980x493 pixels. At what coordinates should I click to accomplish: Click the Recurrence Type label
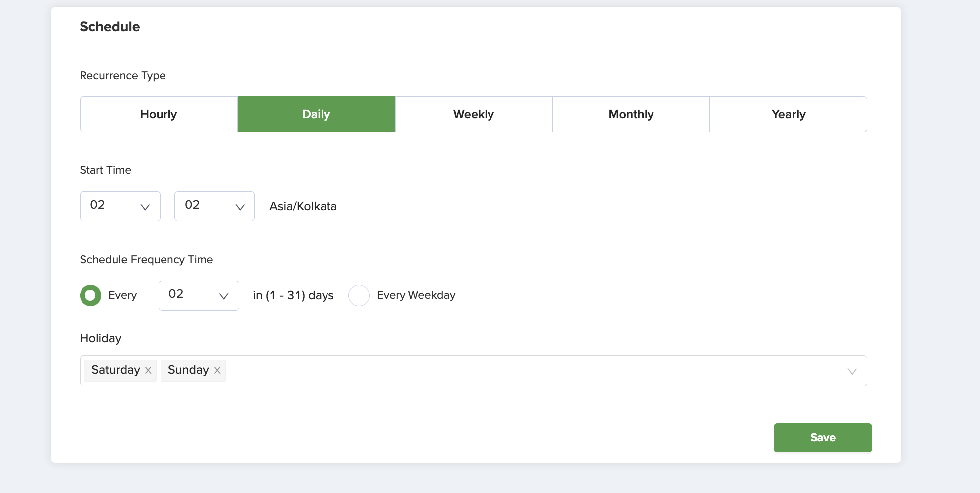123,76
